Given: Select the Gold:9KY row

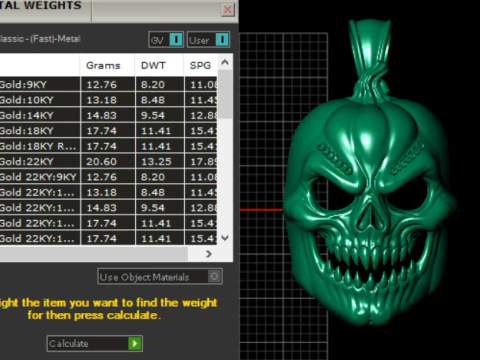Looking at the screenshot, I should (108, 84).
